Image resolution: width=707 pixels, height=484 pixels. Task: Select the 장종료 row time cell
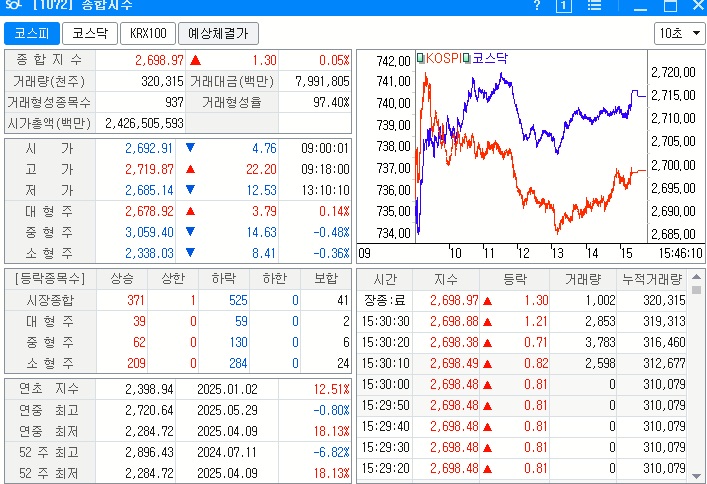(385, 300)
